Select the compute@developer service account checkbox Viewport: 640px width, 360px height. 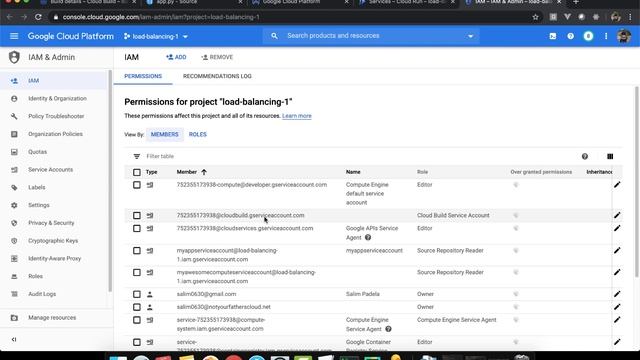137,185
